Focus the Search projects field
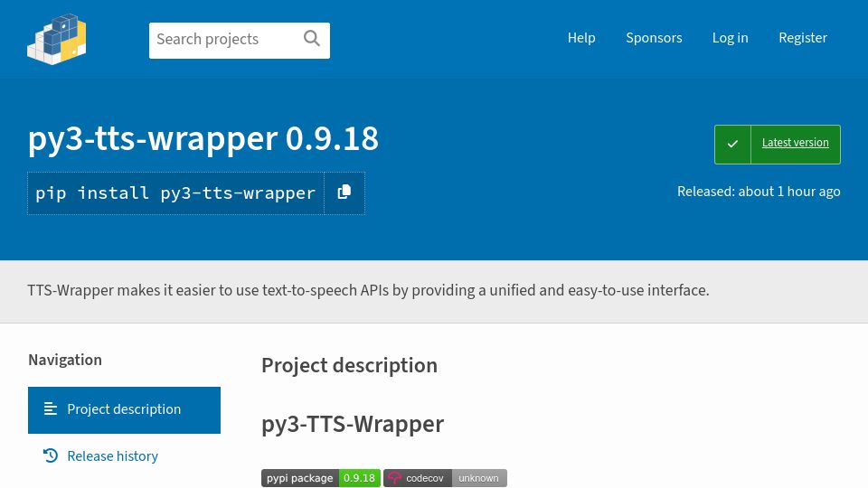Image resolution: width=868 pixels, height=488 pixels. (x=239, y=40)
